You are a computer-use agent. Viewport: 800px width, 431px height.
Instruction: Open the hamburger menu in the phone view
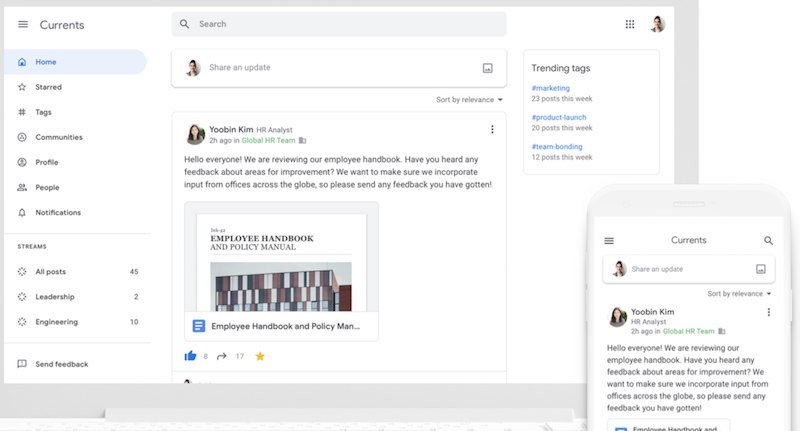pos(609,241)
